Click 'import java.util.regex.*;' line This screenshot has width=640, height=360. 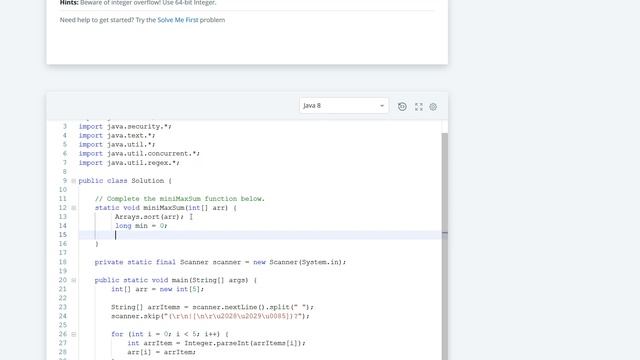click(x=129, y=162)
